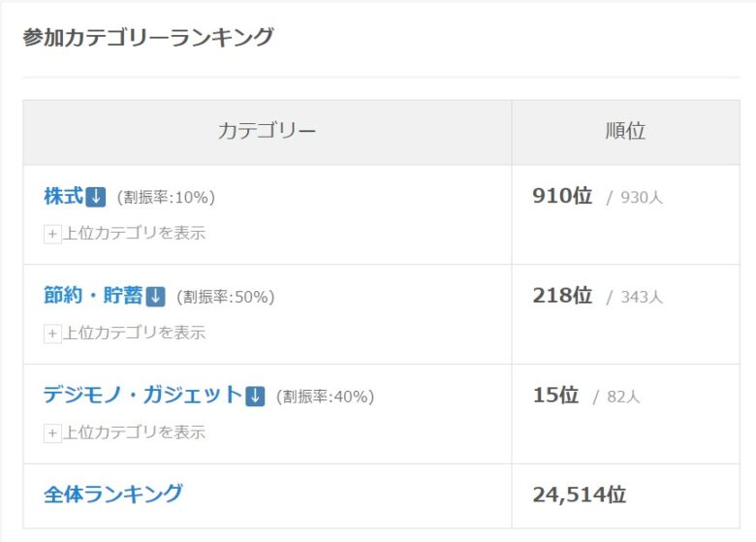The width and height of the screenshot is (756, 542).
Task: Expand 上位カテゴリを表示 text under 節約・貯蓄
Action: (x=135, y=333)
